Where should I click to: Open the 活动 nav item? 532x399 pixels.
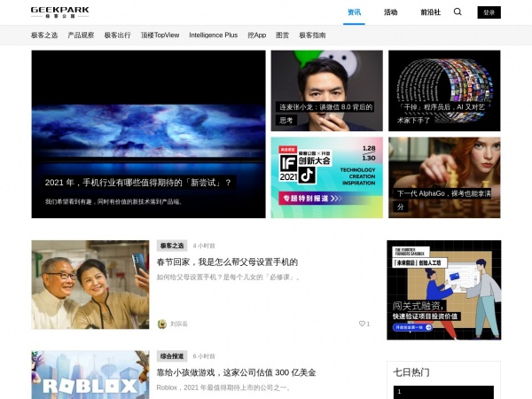[x=390, y=12]
